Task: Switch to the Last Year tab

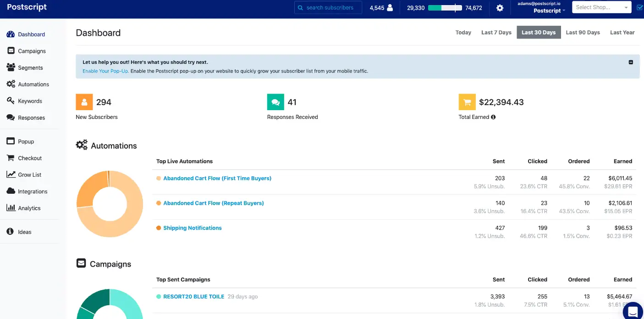Action: 622,33
